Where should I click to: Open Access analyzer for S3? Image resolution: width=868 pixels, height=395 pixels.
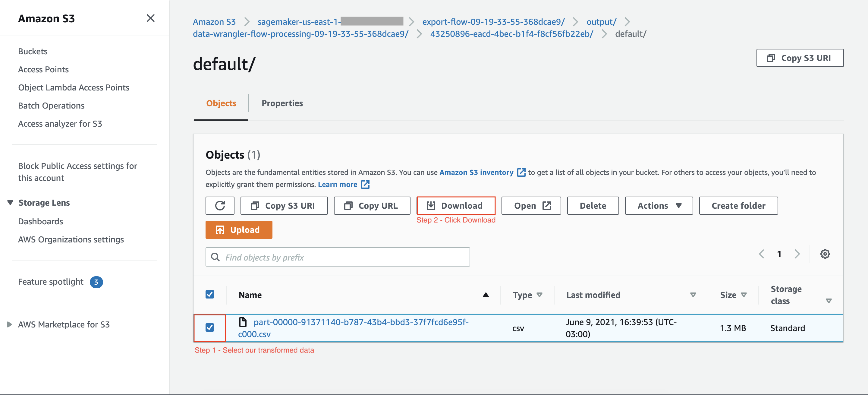click(60, 124)
